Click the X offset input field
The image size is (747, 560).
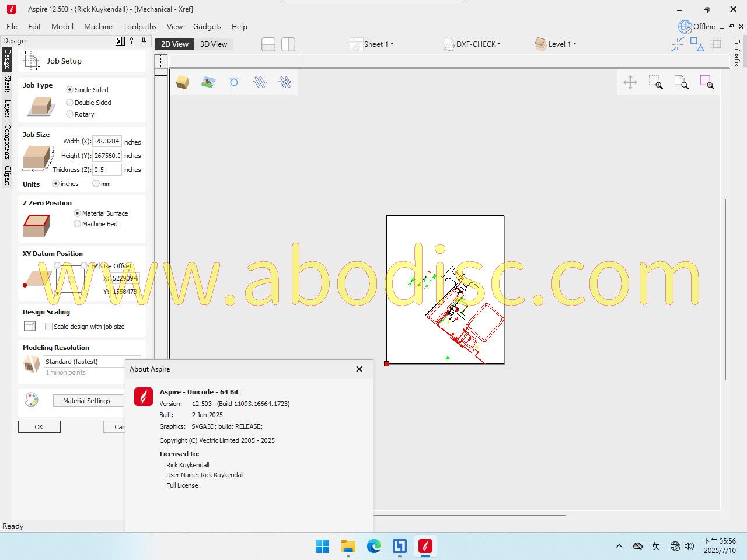coord(125,278)
